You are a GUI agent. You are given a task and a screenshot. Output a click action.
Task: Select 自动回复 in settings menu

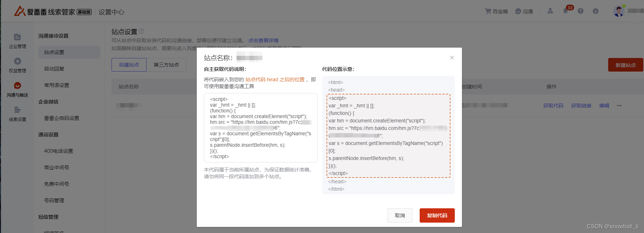54,69
